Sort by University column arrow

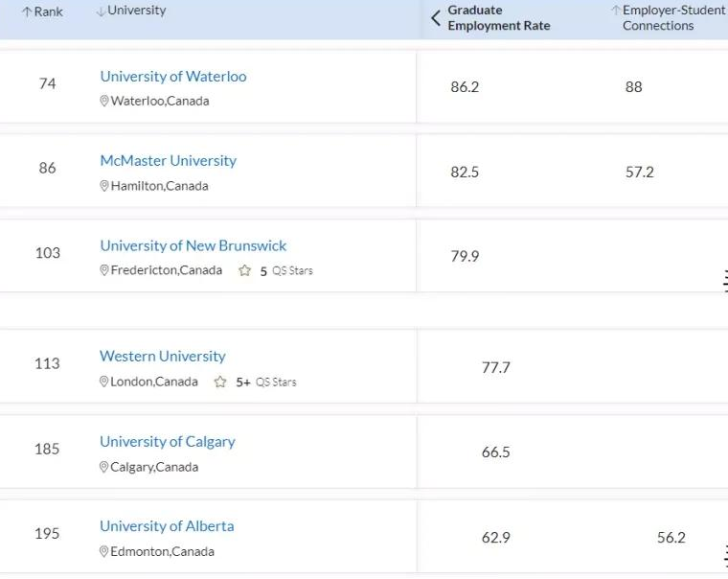(x=101, y=12)
